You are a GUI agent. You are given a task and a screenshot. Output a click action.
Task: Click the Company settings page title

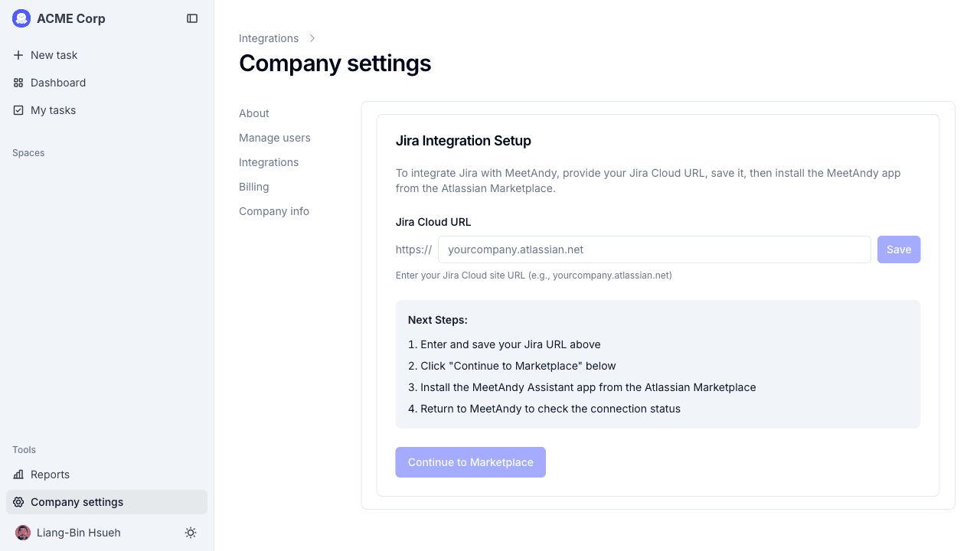[x=335, y=63]
